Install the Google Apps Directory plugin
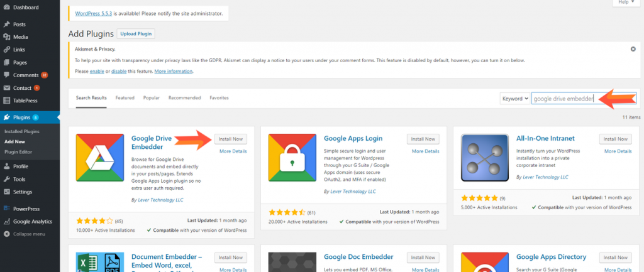 pyautogui.click(x=616, y=257)
